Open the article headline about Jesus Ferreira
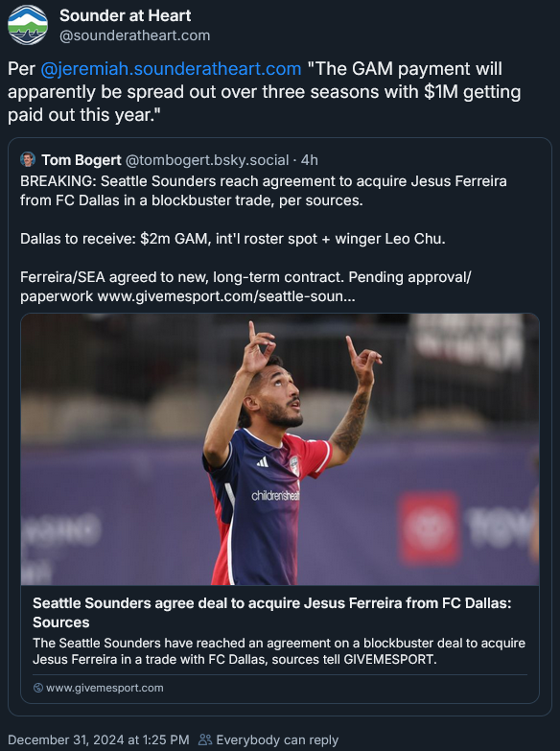The height and width of the screenshot is (751, 560). coord(272,613)
